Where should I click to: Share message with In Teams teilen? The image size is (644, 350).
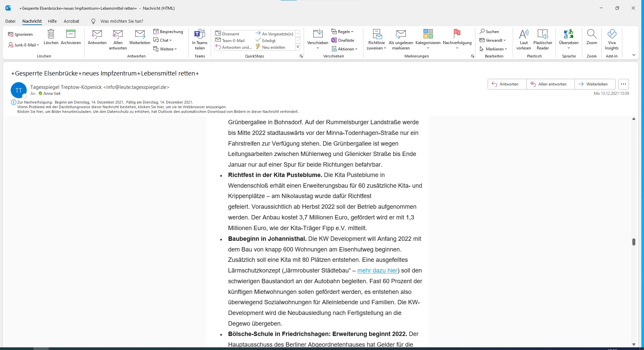tap(200, 39)
